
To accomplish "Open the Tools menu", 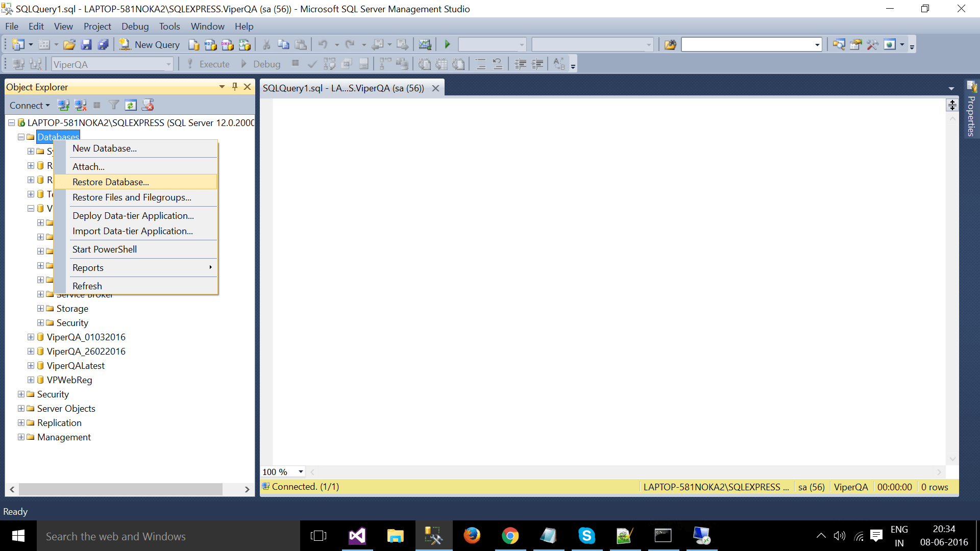I will click(169, 27).
